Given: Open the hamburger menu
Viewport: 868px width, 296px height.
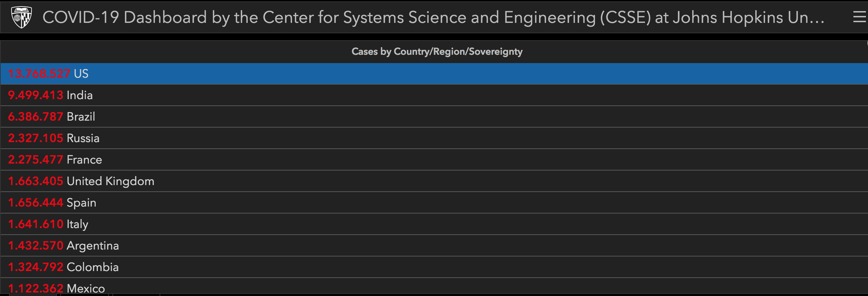Looking at the screenshot, I should tap(859, 17).
